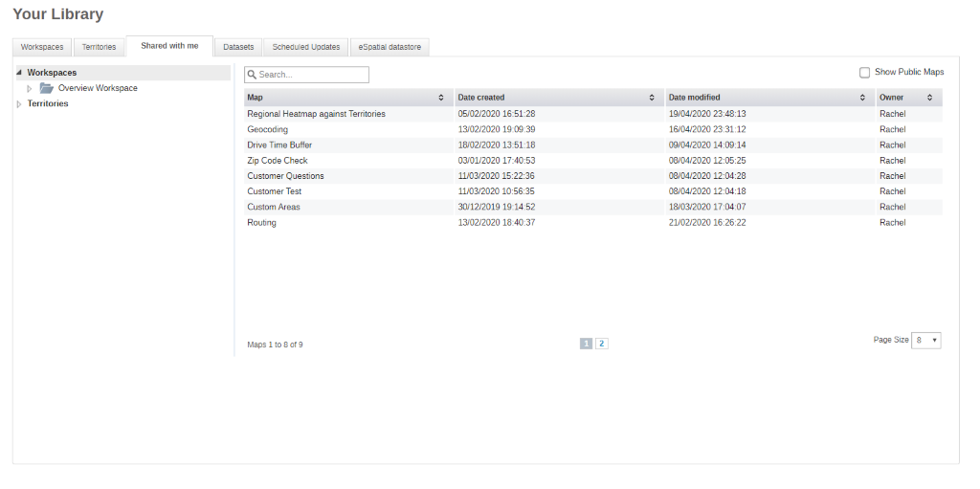Viewport: 980px width, 489px height.
Task: Click created date 13/02/2020 19:09:39
Action: pyautogui.click(x=497, y=129)
